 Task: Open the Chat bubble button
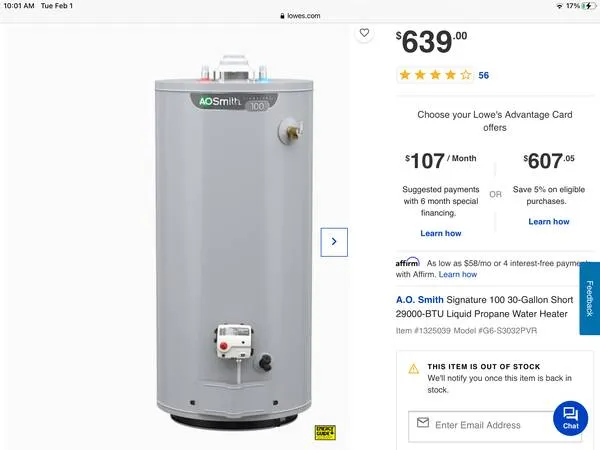(570, 418)
